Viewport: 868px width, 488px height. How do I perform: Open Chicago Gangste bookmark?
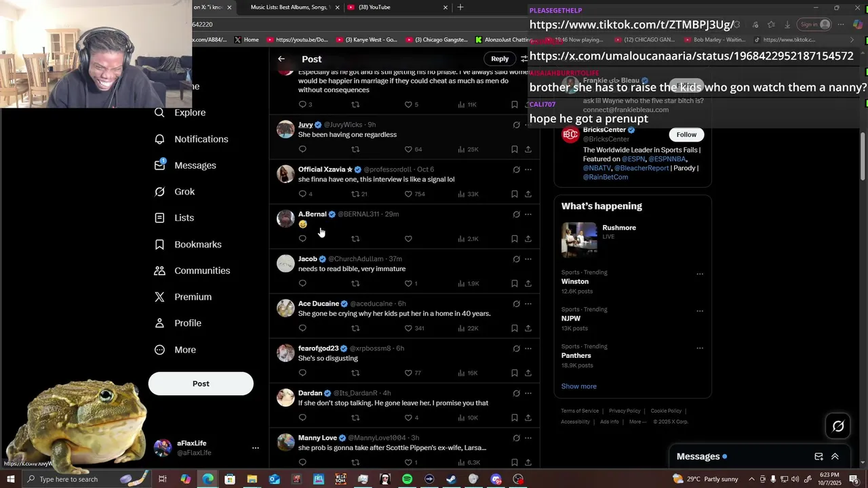point(436,39)
